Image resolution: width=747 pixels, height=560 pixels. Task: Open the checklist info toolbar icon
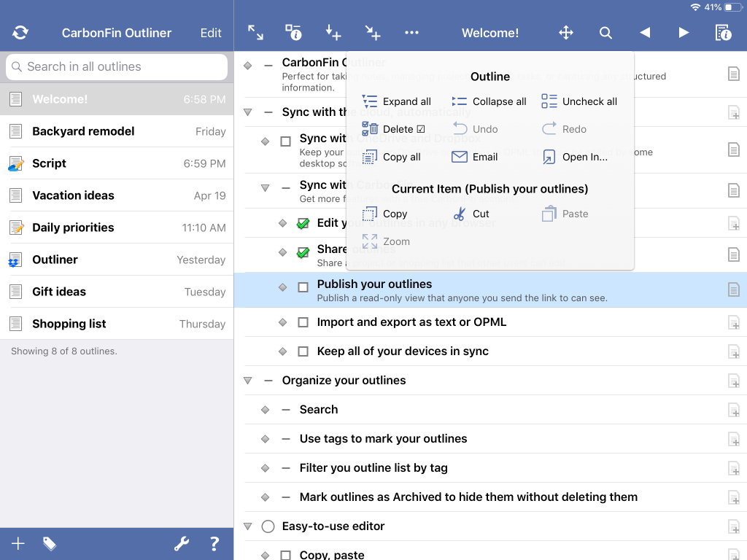click(293, 32)
